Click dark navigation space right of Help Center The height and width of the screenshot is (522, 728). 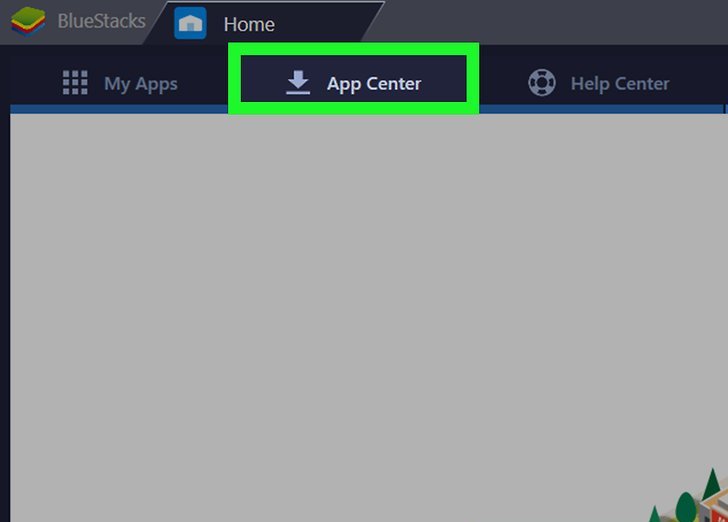(x=701, y=77)
